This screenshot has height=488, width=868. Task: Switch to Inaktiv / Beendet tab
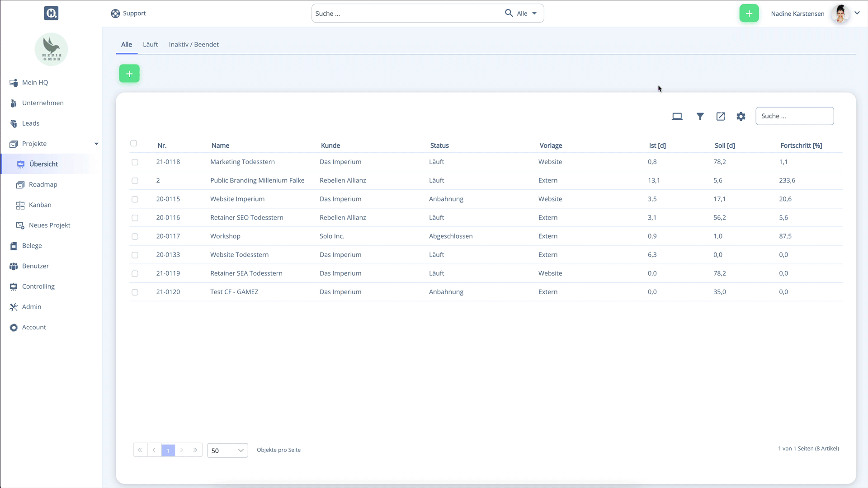(194, 44)
